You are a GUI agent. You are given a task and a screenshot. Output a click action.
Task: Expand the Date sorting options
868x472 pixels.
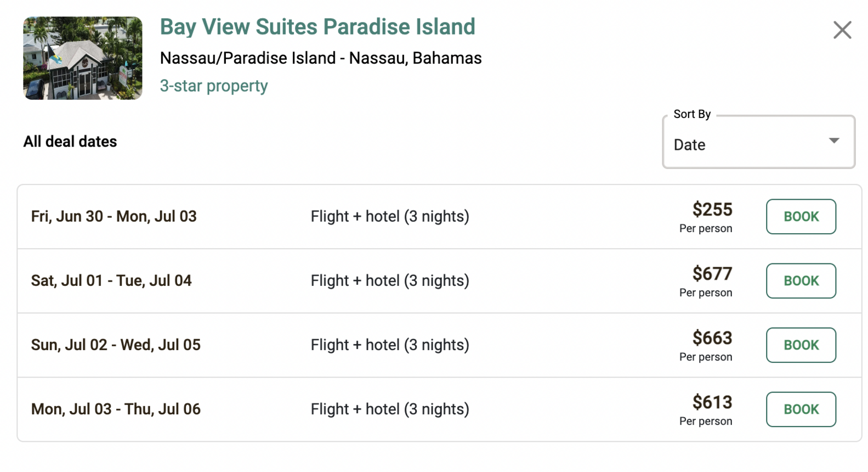click(758, 144)
